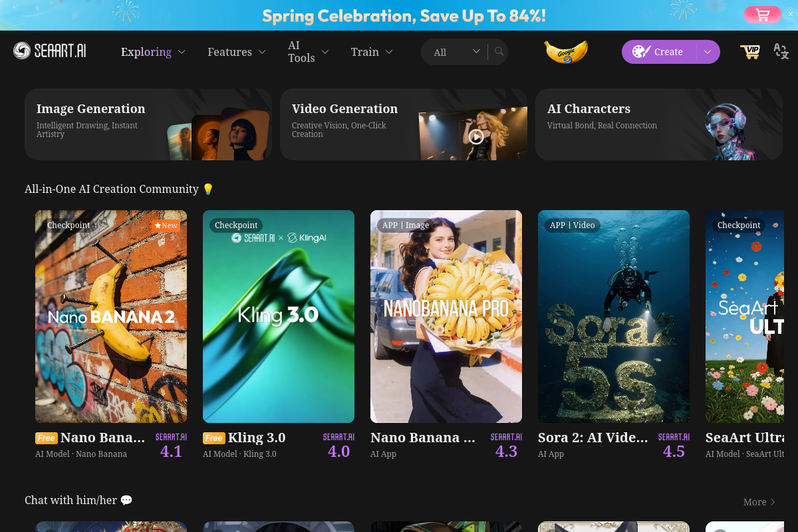Open the AI Tools menu
798x532 pixels.
[x=301, y=52]
